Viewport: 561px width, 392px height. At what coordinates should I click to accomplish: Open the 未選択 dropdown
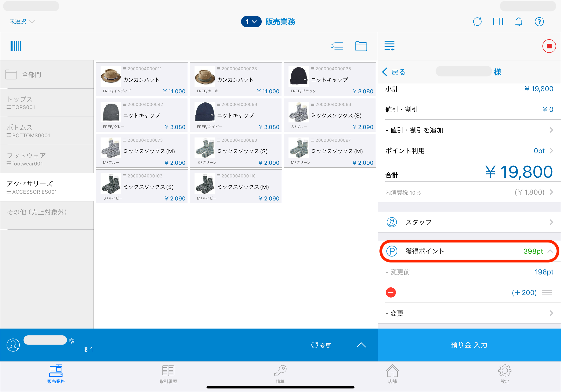[x=22, y=22]
